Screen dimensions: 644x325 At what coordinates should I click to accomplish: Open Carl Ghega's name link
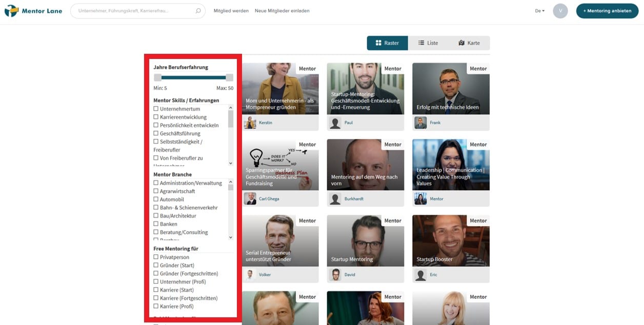pyautogui.click(x=269, y=199)
